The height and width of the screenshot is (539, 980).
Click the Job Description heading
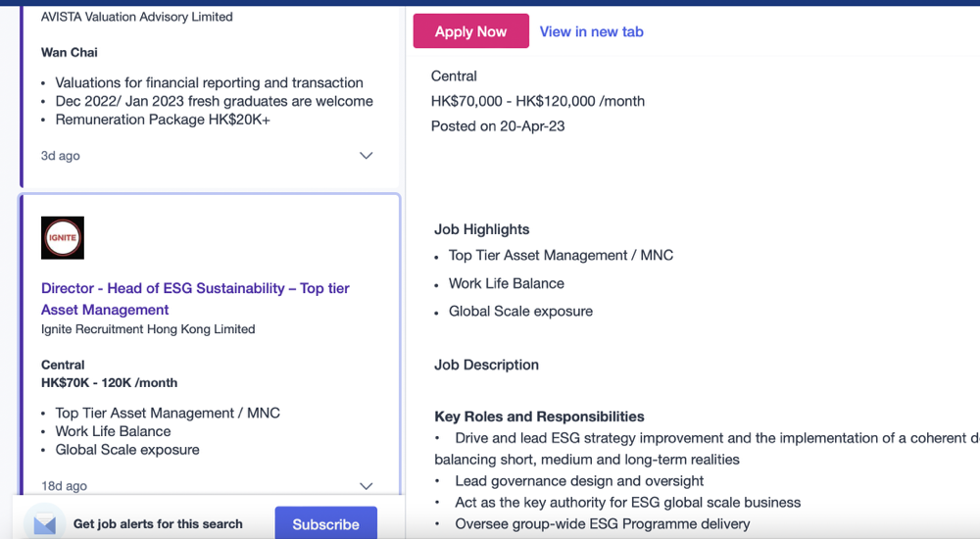[x=486, y=365]
